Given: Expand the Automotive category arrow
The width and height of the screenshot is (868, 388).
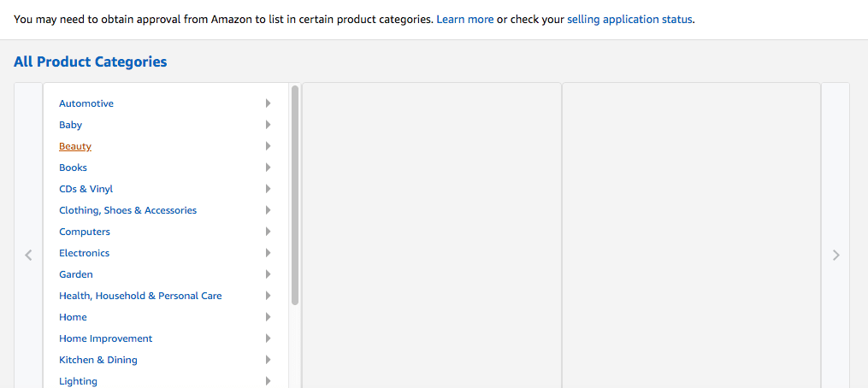Looking at the screenshot, I should pos(268,103).
